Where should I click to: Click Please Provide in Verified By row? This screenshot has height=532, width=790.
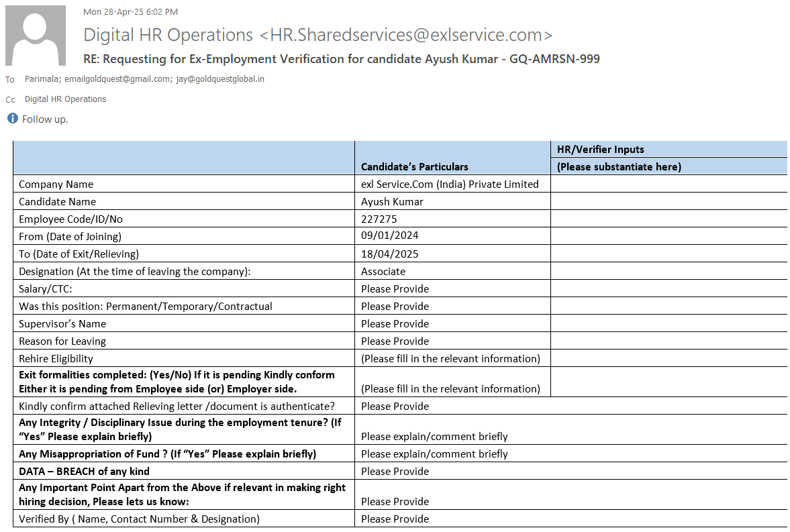click(x=395, y=519)
